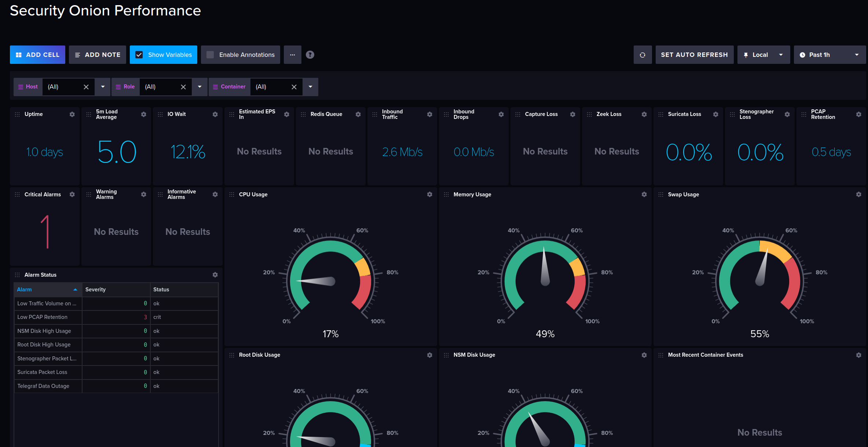Clear the Host variable selection with X
Viewport: 868px width, 447px height.
(86, 87)
